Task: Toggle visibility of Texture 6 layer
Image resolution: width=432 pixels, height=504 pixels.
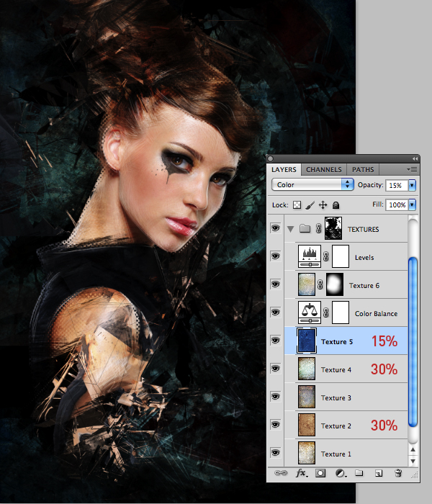Action: tap(276, 284)
